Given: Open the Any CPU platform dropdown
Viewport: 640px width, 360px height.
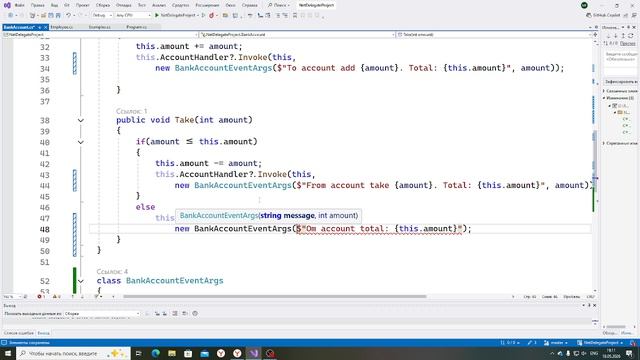Looking at the screenshot, I should click(133, 16).
